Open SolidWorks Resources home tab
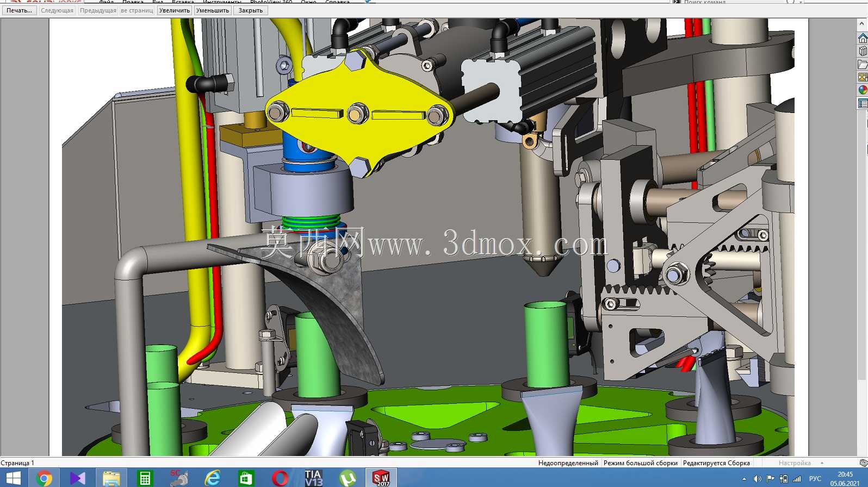This screenshot has width=868, height=487. 863,38
